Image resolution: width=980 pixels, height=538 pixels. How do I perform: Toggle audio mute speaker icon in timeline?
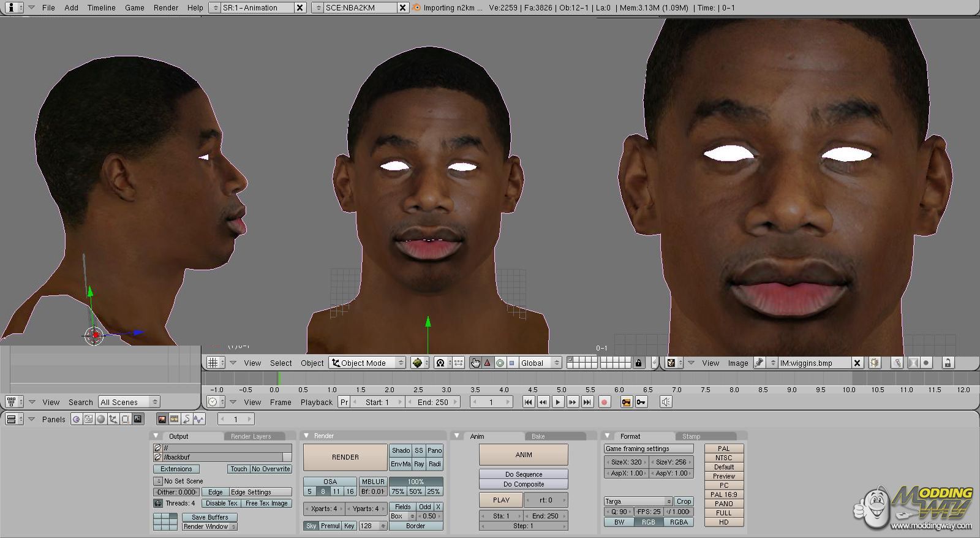(666, 402)
